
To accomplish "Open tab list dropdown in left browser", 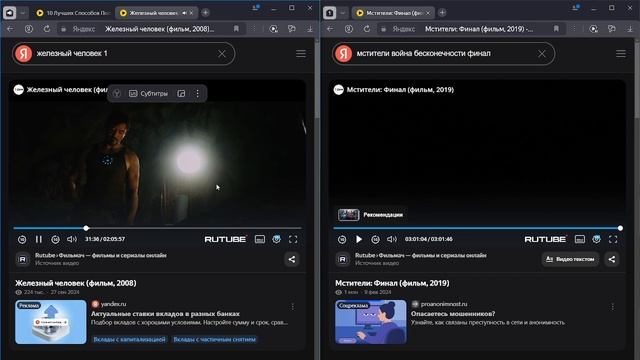I will 23,13.
